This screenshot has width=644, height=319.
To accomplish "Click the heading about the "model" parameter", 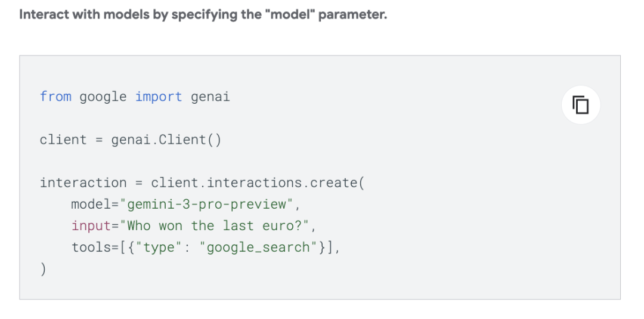I will [x=203, y=15].
